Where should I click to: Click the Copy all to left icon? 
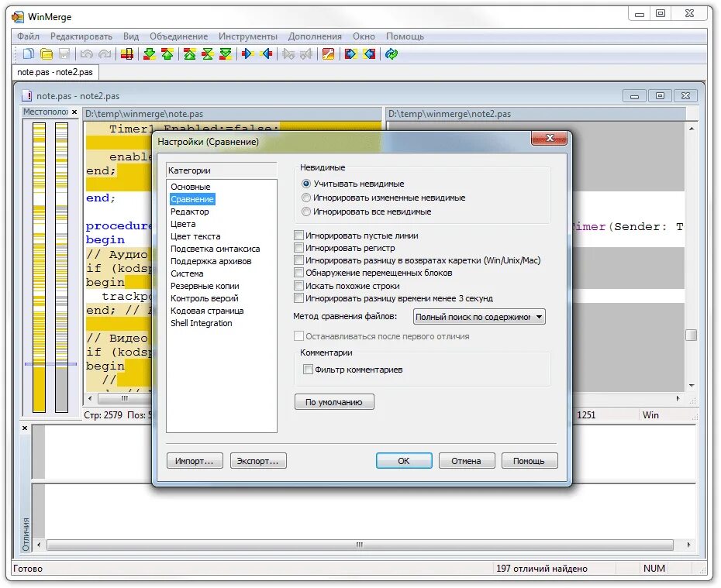pos(369,54)
